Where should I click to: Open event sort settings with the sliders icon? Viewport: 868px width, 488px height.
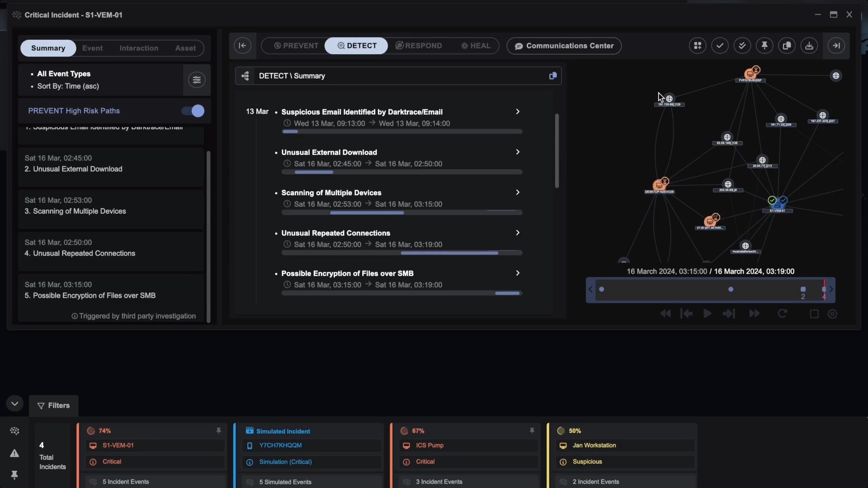pos(197,80)
